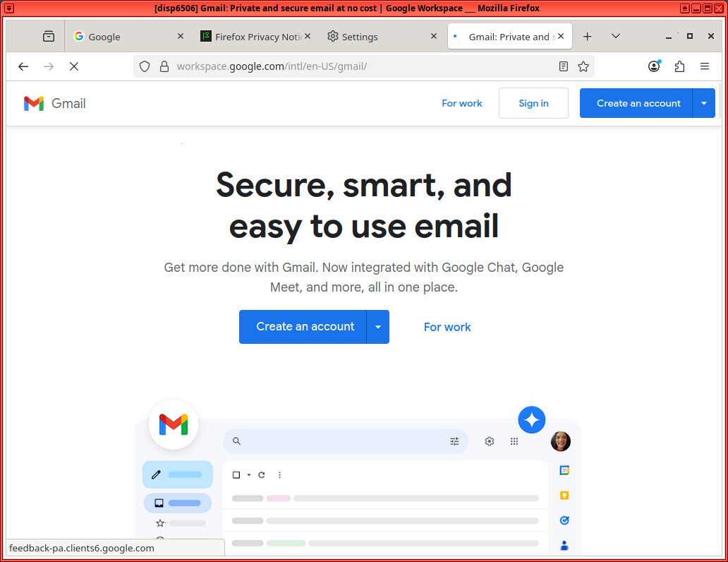Screen dimensions: 728x562
Task: Stop page loading with the X icon
Action: pyautogui.click(x=73, y=66)
